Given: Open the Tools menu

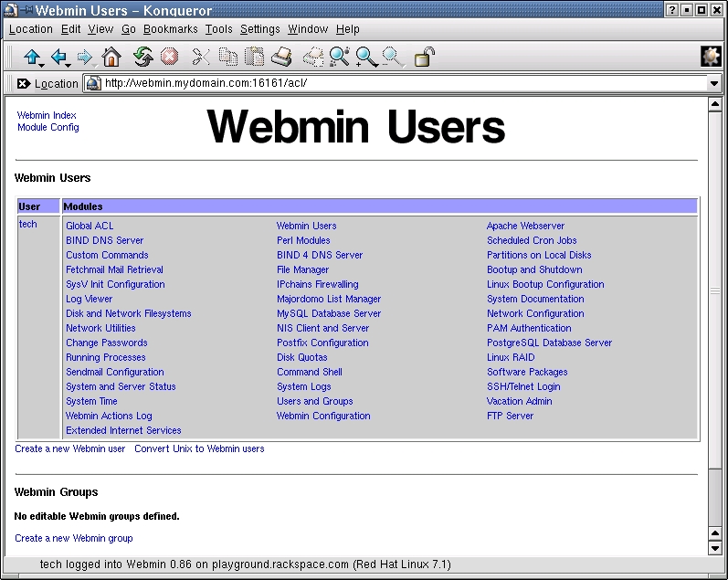Looking at the screenshot, I should [218, 29].
